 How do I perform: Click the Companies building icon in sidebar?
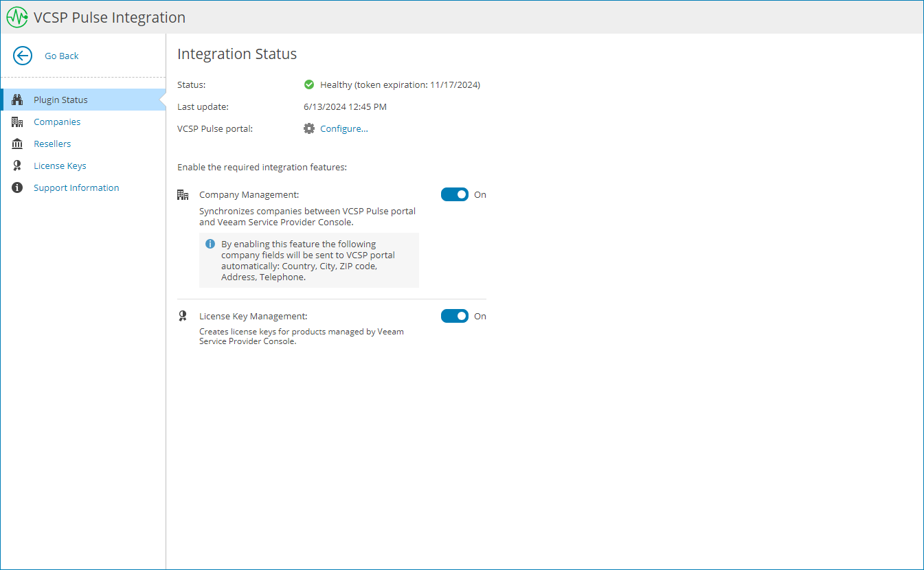point(18,122)
